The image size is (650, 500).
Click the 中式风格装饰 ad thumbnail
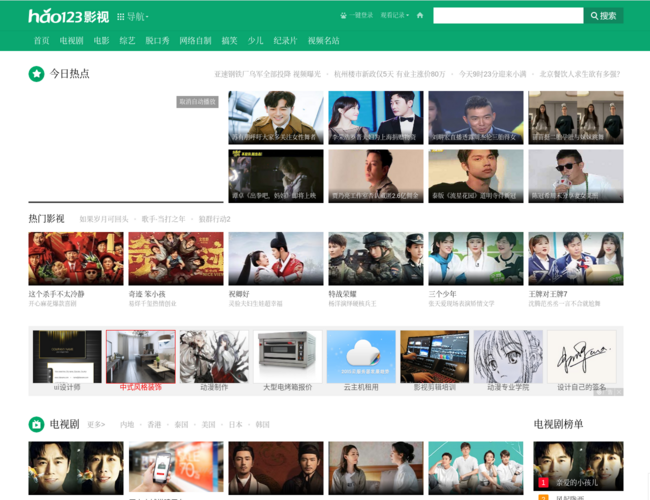141,357
